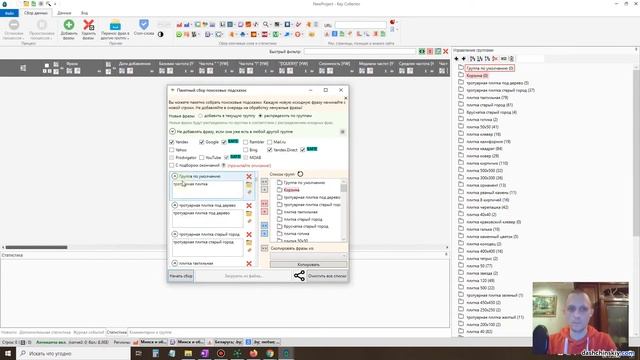Image resolution: width=640 pixels, height=360 pixels.
Task: Click the pencil icon beside the 'старый город' field
Action: click(249, 250)
